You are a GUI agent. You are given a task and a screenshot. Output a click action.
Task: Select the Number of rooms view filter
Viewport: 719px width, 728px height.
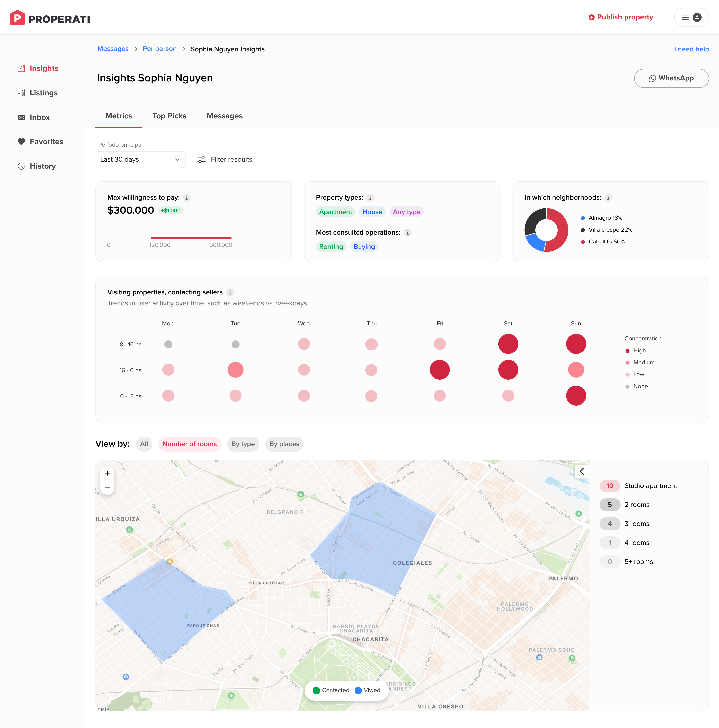point(189,444)
